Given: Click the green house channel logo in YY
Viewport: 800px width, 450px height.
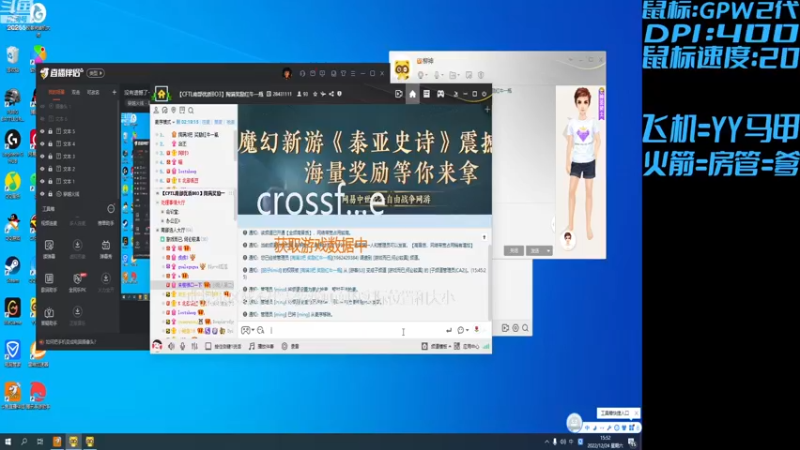Looking at the screenshot, I should [x=162, y=94].
